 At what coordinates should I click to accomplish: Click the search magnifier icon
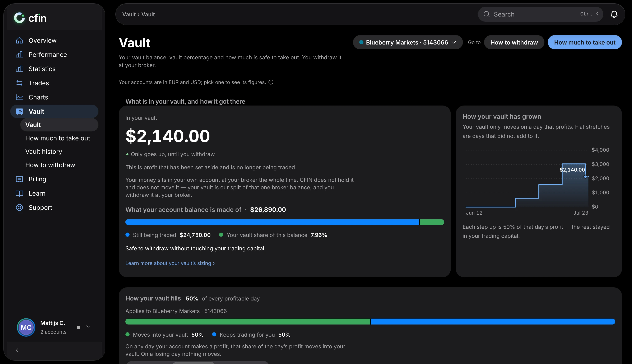487,14
